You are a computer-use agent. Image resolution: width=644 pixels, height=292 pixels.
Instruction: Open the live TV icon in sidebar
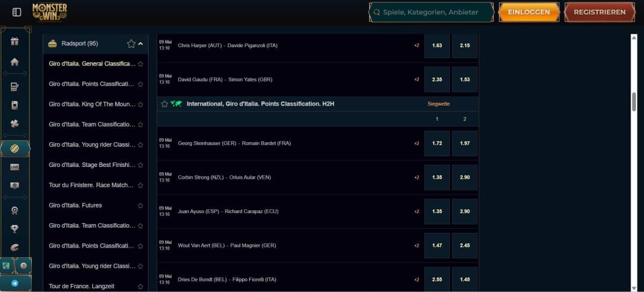click(x=15, y=186)
